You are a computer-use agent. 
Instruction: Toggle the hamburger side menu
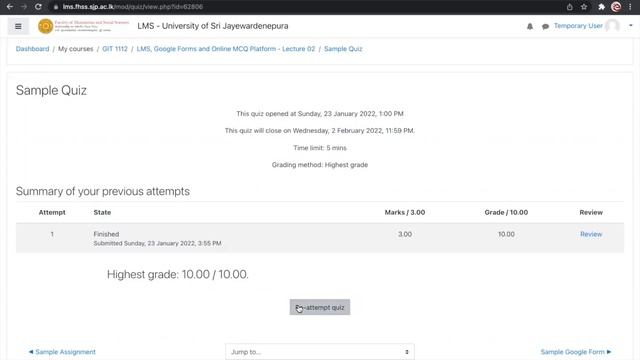pos(18,26)
